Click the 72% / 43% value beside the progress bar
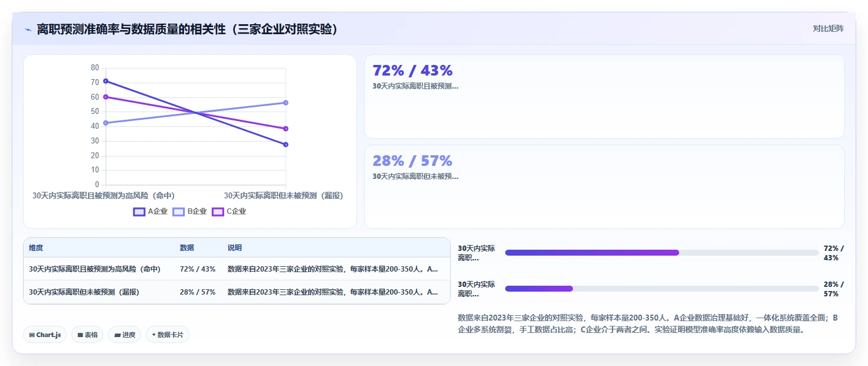This screenshot has width=868, height=366. (x=834, y=253)
